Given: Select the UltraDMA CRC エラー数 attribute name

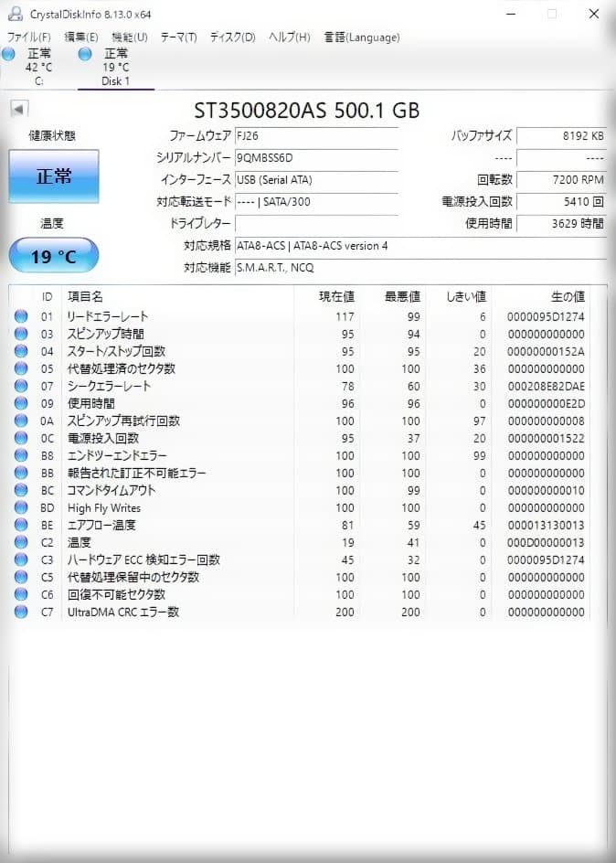Looking at the screenshot, I should pyautogui.click(x=123, y=612).
